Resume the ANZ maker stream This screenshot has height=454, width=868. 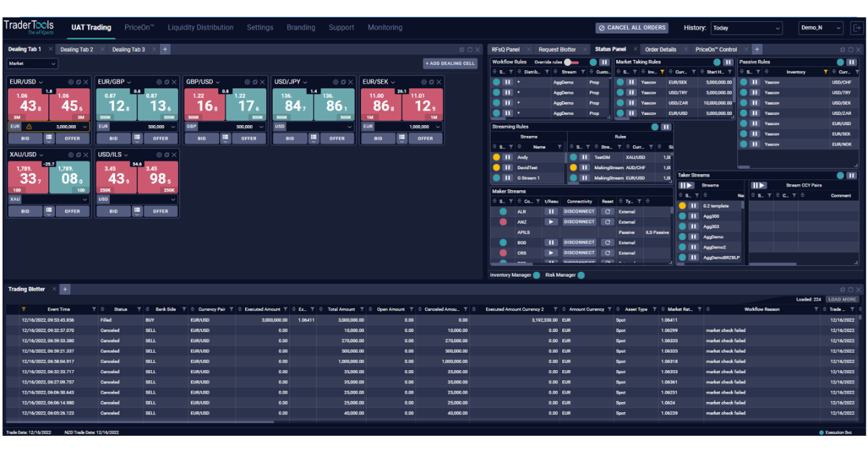click(x=551, y=222)
